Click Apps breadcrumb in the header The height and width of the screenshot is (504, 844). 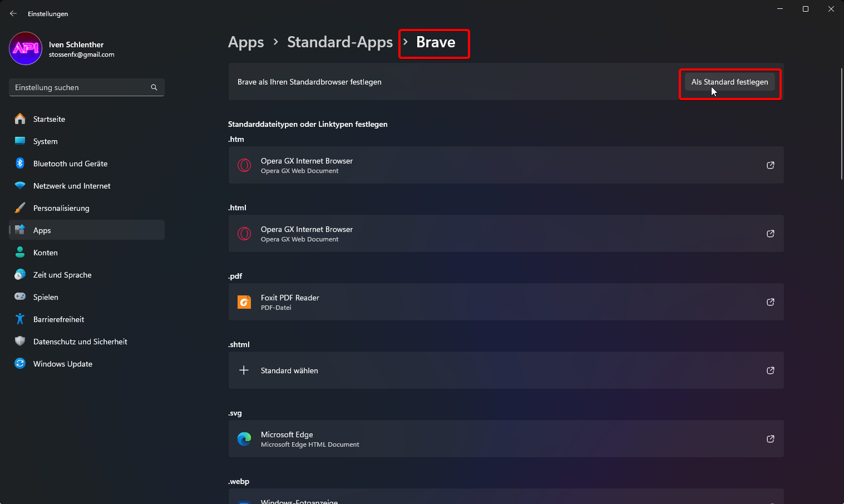click(x=246, y=42)
